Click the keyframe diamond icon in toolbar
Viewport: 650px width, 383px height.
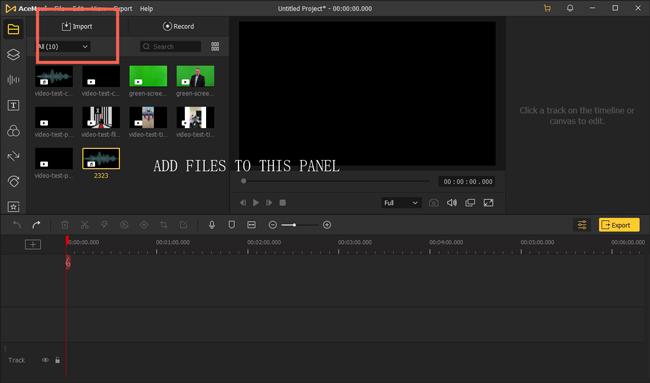point(144,225)
